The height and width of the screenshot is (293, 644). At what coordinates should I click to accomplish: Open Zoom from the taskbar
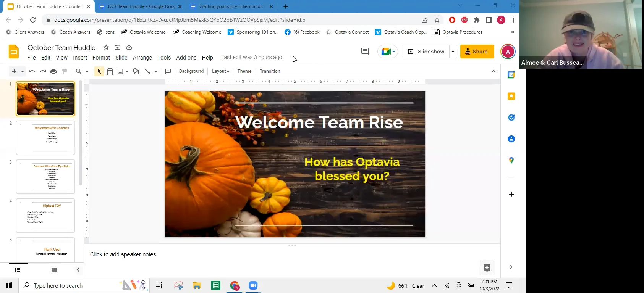click(x=253, y=285)
